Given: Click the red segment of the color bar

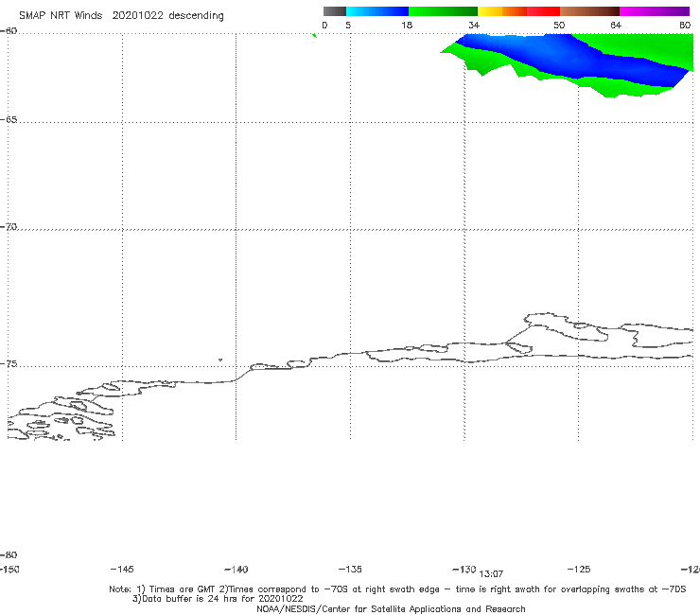Looking at the screenshot, I should 543,11.
